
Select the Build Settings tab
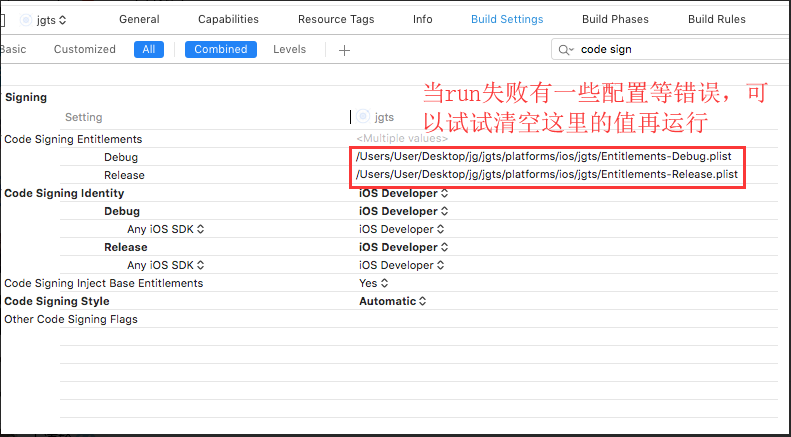click(x=507, y=19)
